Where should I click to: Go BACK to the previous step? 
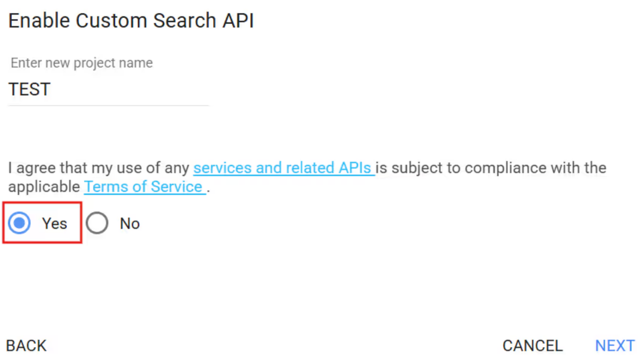(x=26, y=345)
